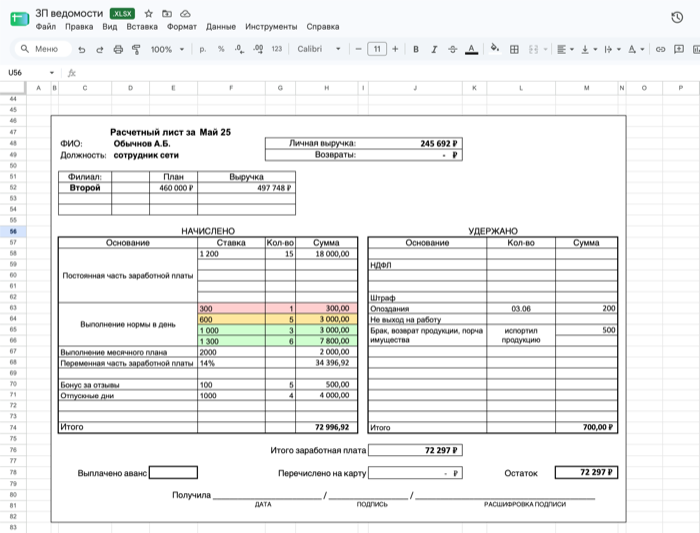
Task: Select the НДФЛ cell
Action: click(427, 265)
